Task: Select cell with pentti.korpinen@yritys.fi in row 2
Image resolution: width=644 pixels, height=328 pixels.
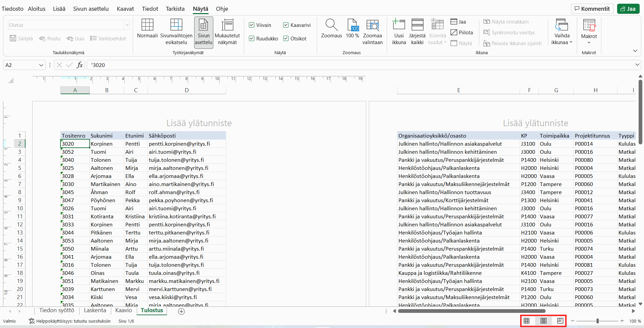Action: tap(186, 144)
